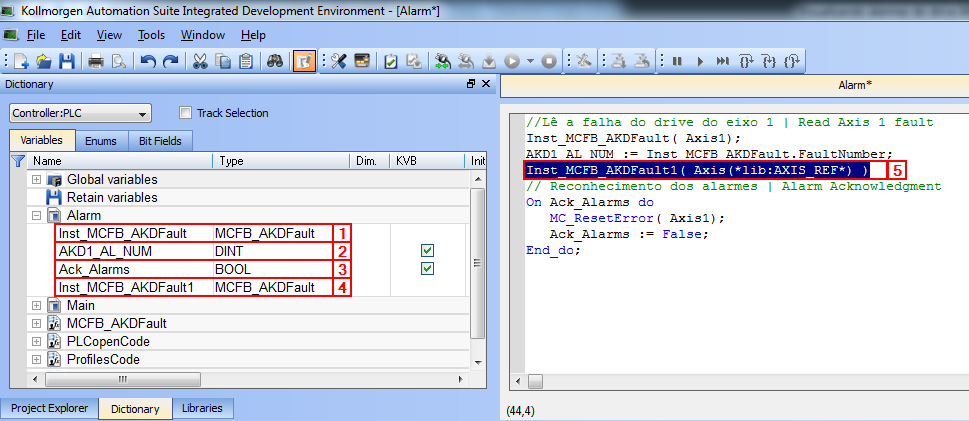Pause execution with the pause icon
Viewport: 969px width, 421px height.
pyautogui.click(x=677, y=61)
